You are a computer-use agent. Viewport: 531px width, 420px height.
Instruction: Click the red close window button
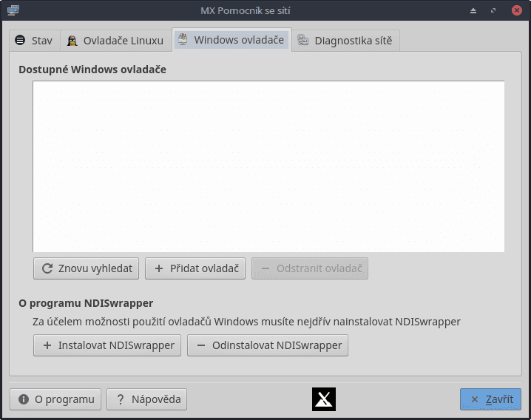[x=517, y=10]
